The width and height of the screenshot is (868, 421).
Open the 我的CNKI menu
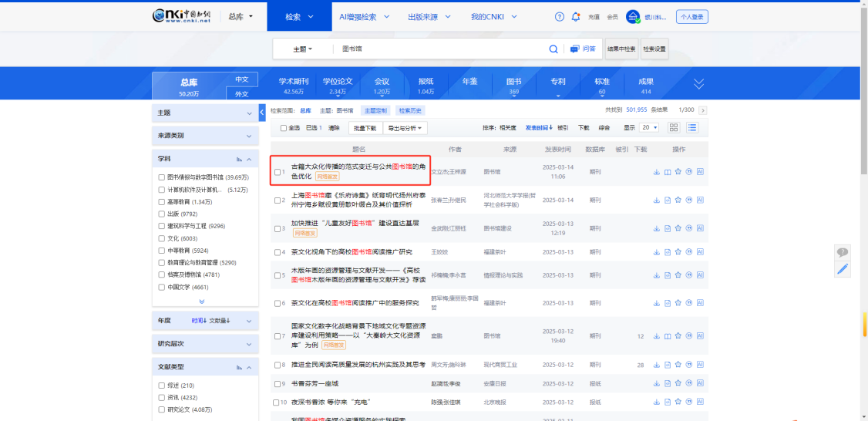(x=494, y=17)
